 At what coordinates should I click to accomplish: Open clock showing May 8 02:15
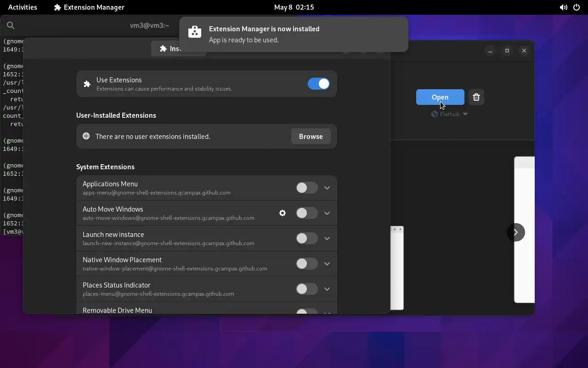[x=294, y=7]
